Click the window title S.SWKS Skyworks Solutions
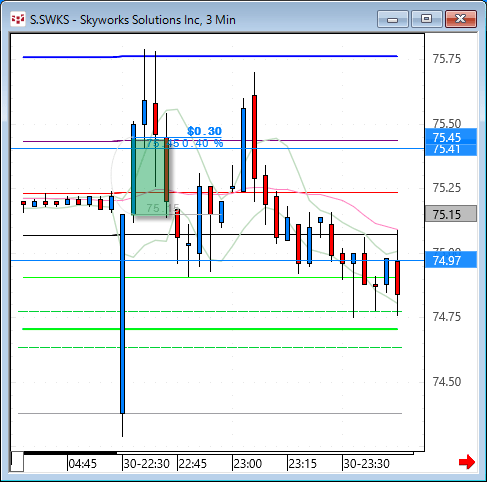Image resolution: width=487 pixels, height=482 pixels. click(133, 20)
